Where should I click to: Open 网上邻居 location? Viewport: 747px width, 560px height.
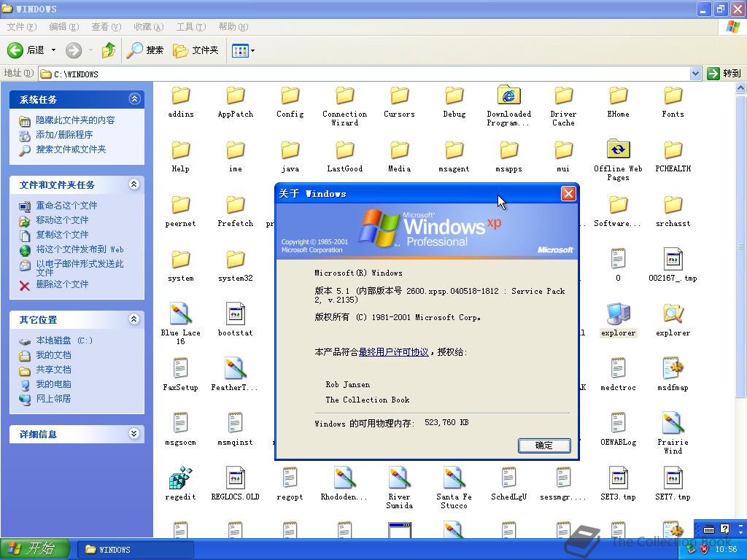[x=53, y=399]
